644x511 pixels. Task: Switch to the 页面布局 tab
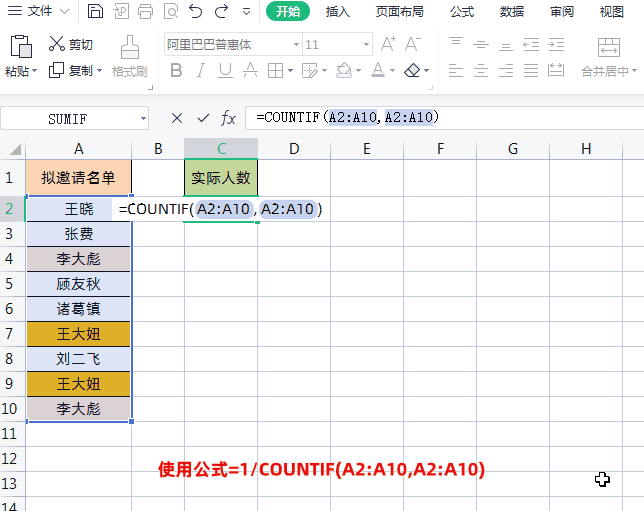(x=400, y=12)
